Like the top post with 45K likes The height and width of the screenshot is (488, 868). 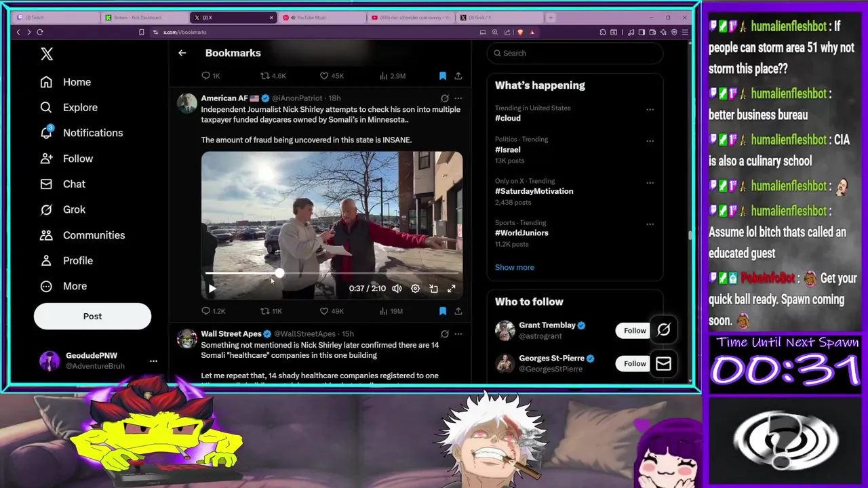click(x=332, y=76)
